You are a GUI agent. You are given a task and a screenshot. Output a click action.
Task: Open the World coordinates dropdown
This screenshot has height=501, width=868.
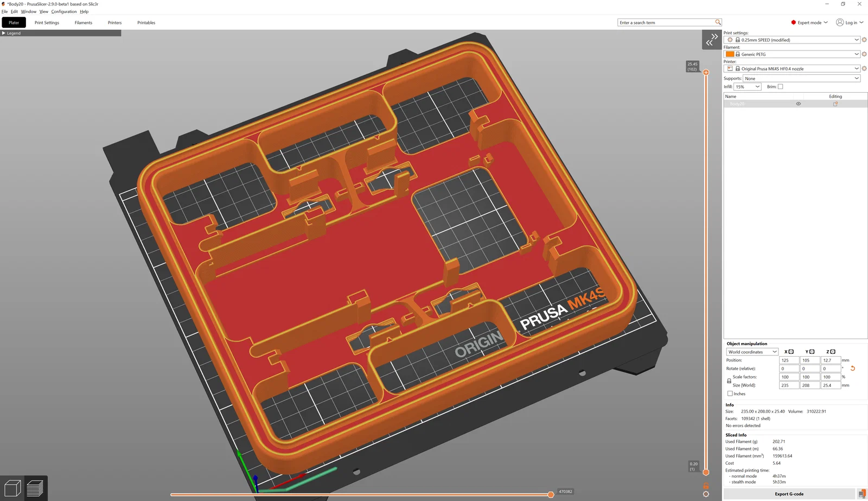tap(775, 352)
